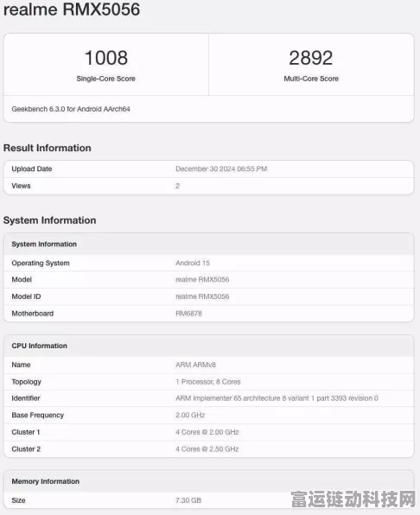
Task: Click the Single-Core Score label
Action: (x=105, y=79)
